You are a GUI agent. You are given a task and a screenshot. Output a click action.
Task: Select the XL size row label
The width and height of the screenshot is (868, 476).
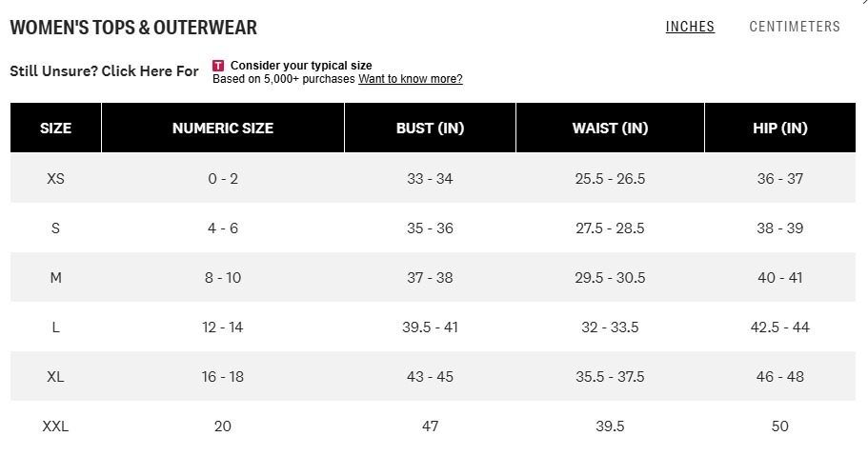point(55,377)
